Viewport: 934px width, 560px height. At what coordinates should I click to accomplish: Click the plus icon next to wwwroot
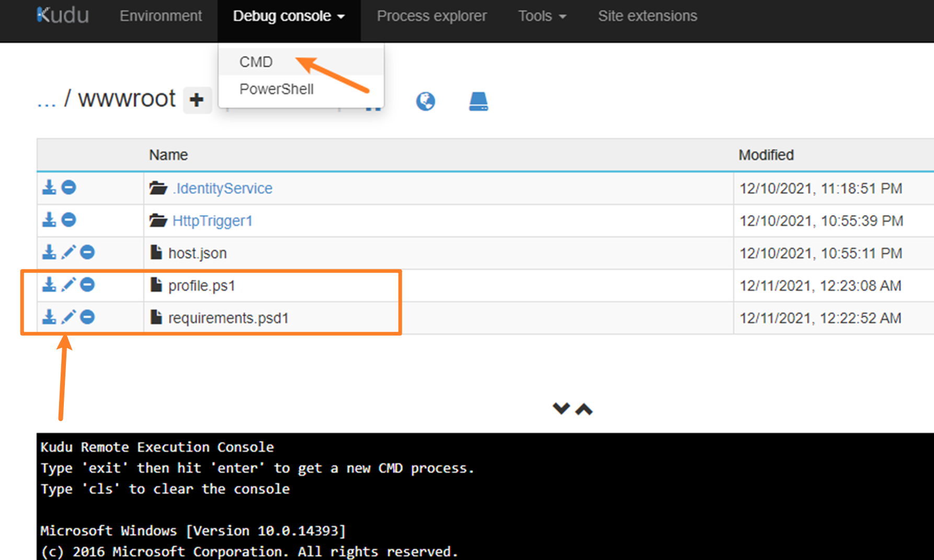click(x=197, y=100)
